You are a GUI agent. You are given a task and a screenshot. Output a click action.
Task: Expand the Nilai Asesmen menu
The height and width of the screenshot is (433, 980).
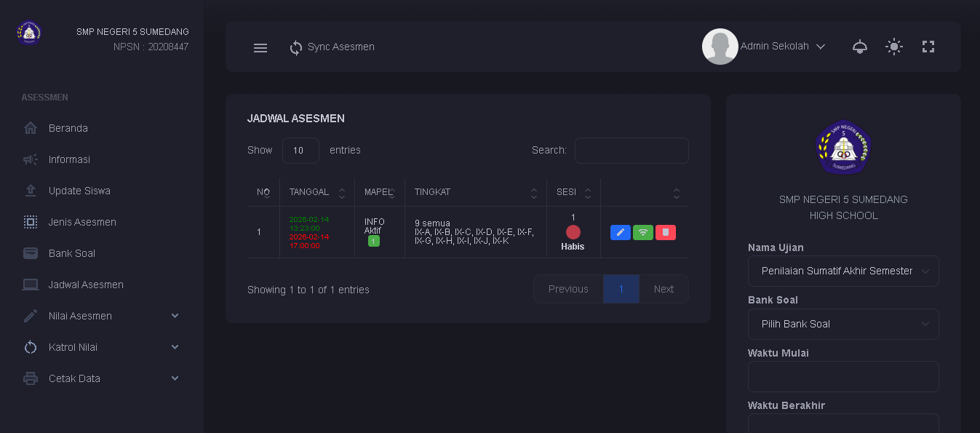[x=80, y=315]
